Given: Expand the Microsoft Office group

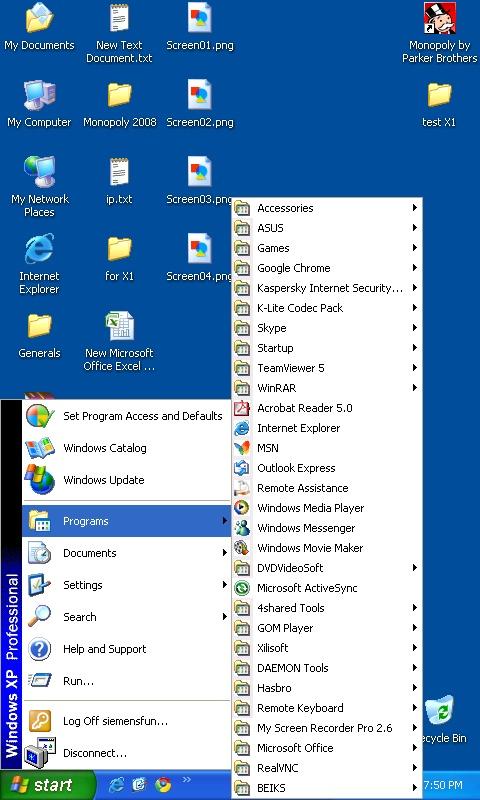Looking at the screenshot, I should (327, 748).
